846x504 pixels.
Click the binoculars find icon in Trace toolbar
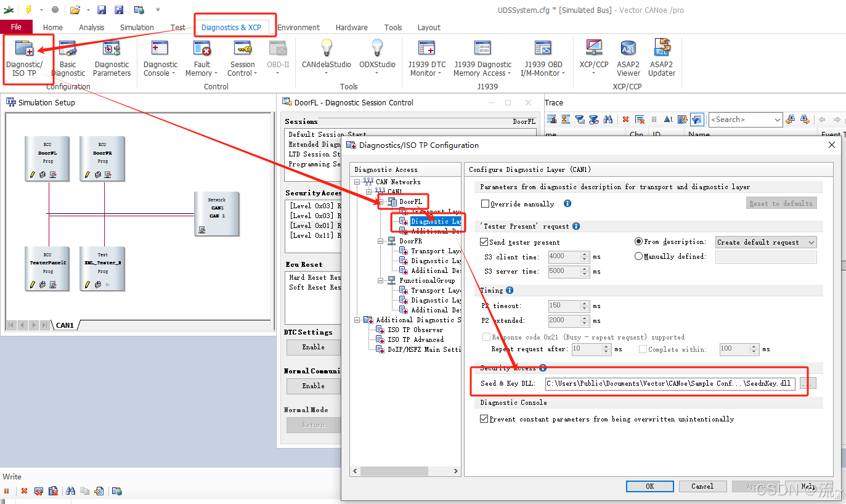[608, 120]
